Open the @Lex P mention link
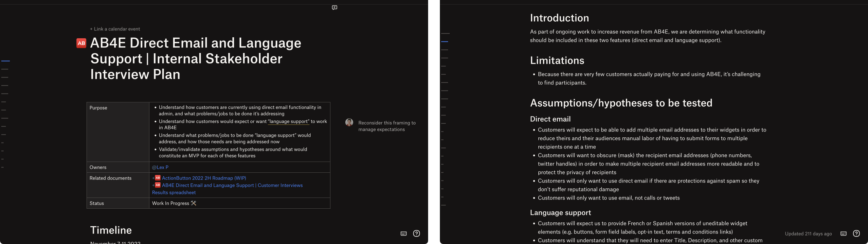The height and width of the screenshot is (244, 868). pos(160,167)
